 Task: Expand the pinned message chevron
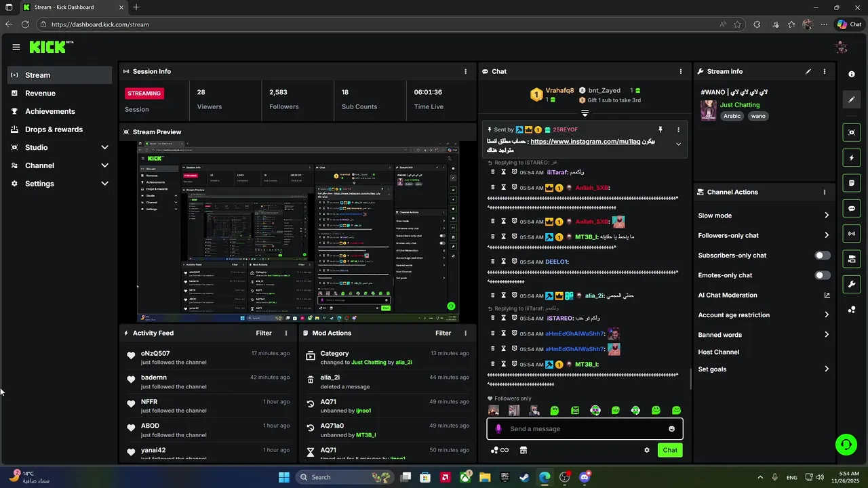point(678,144)
